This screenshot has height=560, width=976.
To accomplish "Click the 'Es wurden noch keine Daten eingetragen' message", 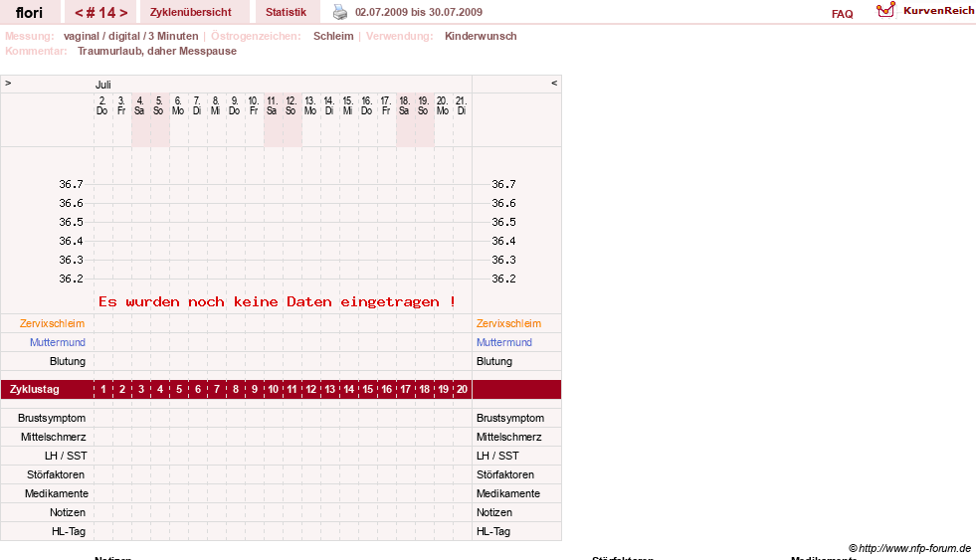I will (x=277, y=301).
